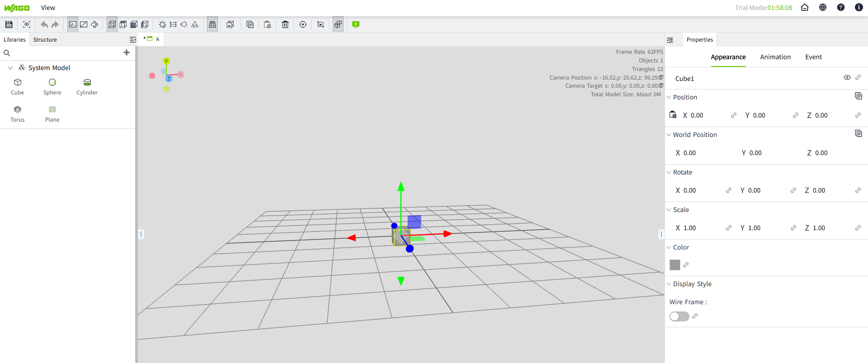Select the Cylinder shape in library

87,86
